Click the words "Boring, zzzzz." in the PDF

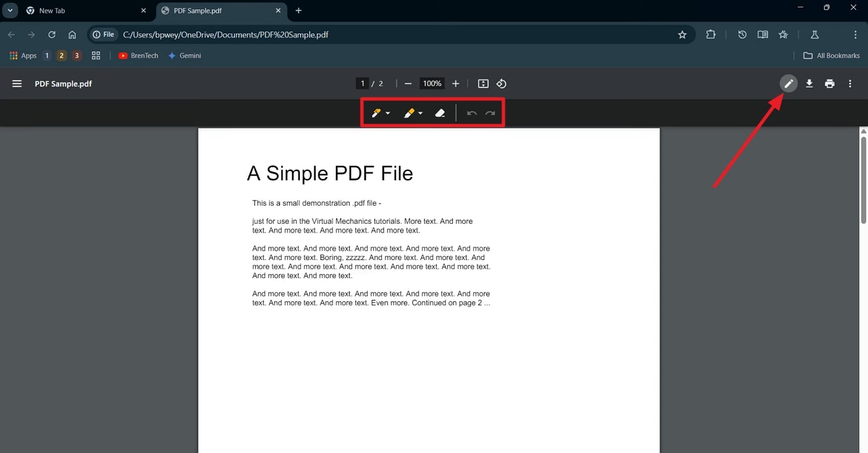tap(342, 257)
